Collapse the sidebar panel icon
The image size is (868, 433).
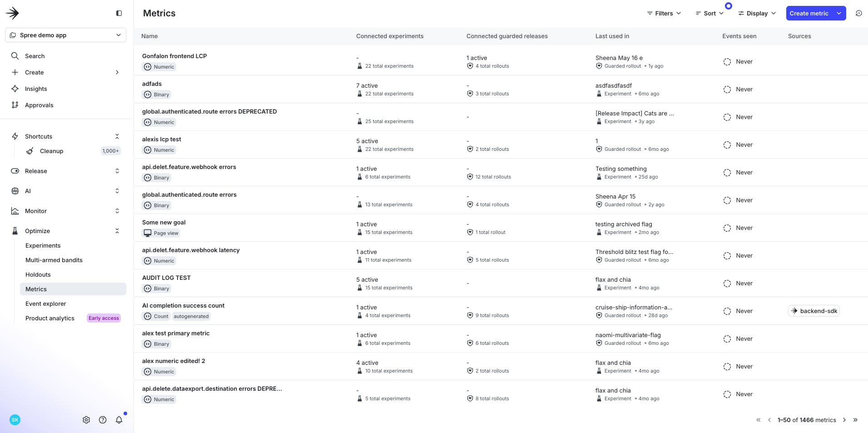coord(119,13)
